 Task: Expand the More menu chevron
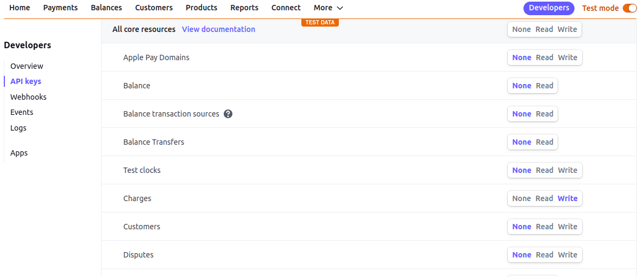pyautogui.click(x=340, y=8)
